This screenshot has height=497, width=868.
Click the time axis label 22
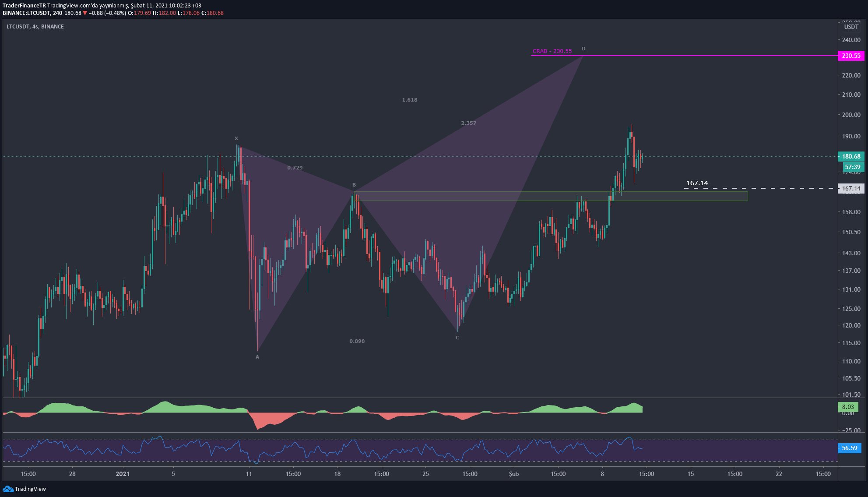pos(779,474)
